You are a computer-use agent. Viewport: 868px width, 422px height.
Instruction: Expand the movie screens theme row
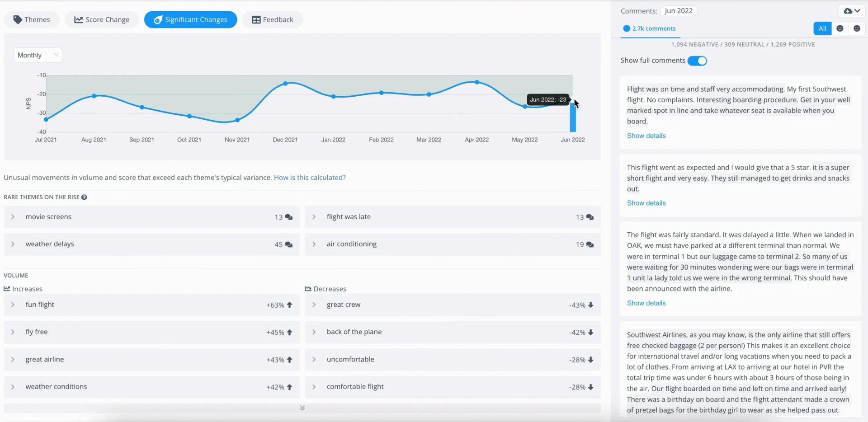click(x=151, y=217)
